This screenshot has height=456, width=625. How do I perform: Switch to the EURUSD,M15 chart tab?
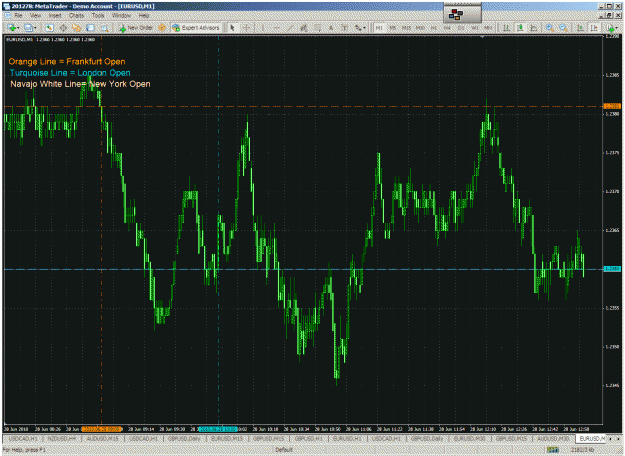[x=227, y=438]
